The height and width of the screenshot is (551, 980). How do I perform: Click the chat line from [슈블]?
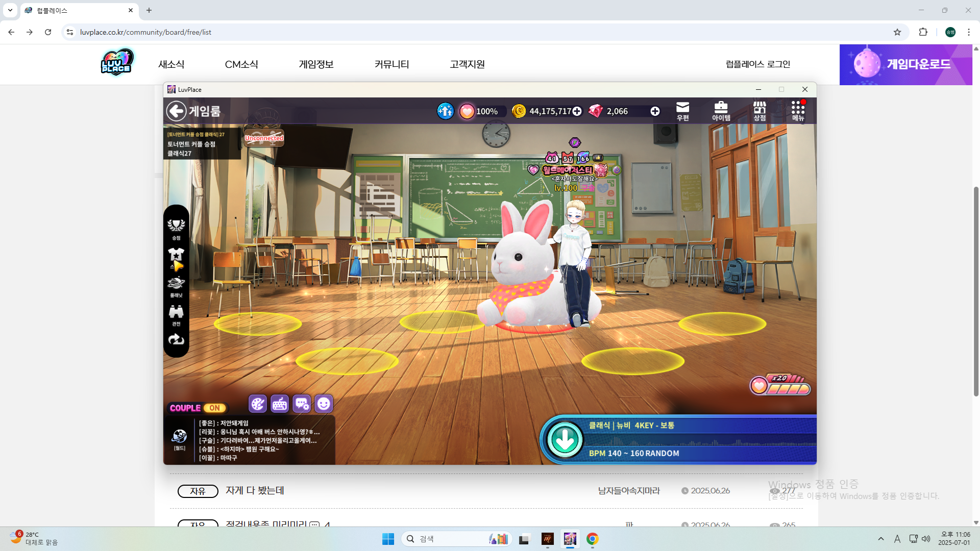(x=239, y=449)
